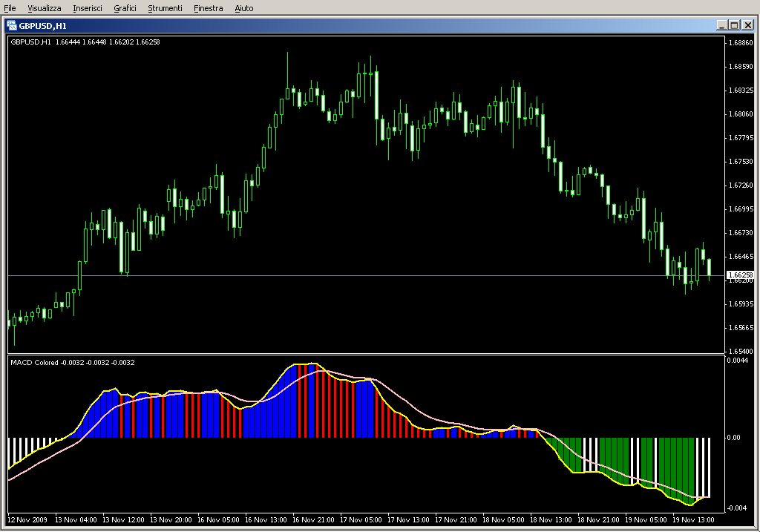The width and height of the screenshot is (760, 532).
Task: Click the 1.66465 price axis label
Action: pyautogui.click(x=741, y=256)
